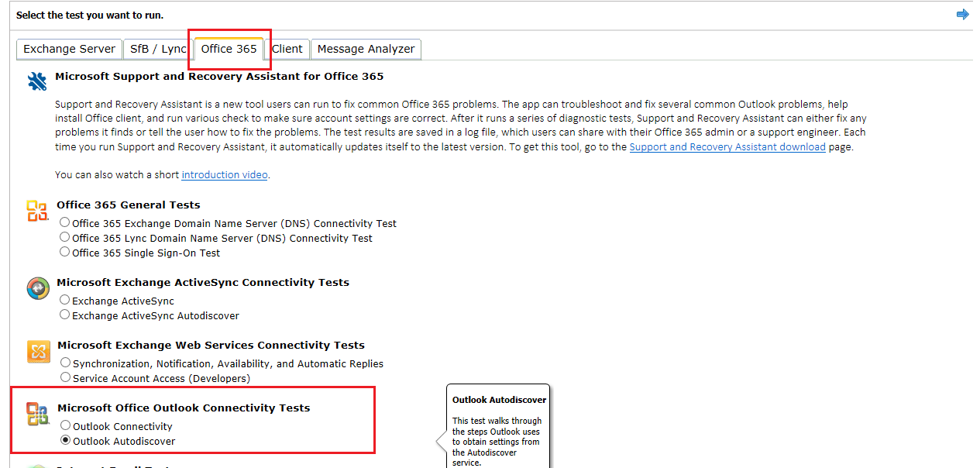
Task: Select Synchronization, Notification, Availability, and Automatic Replies
Action: click(x=66, y=363)
